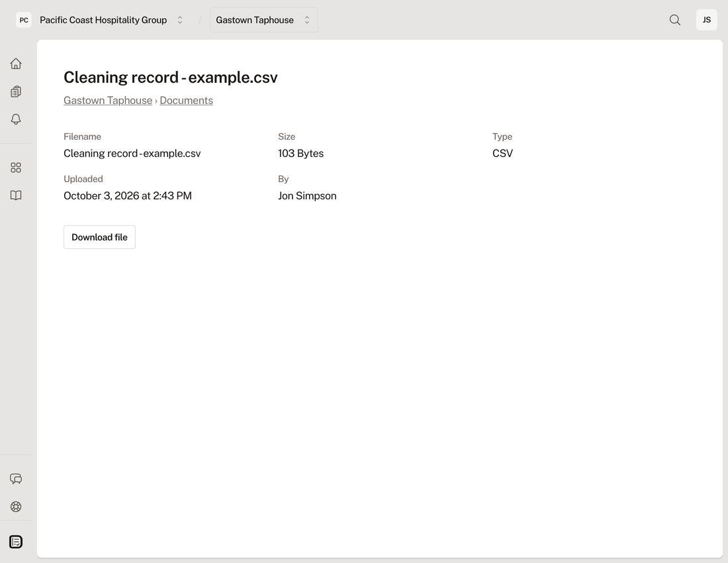Open the Home icon in sidebar
The image size is (728, 563).
pos(16,64)
